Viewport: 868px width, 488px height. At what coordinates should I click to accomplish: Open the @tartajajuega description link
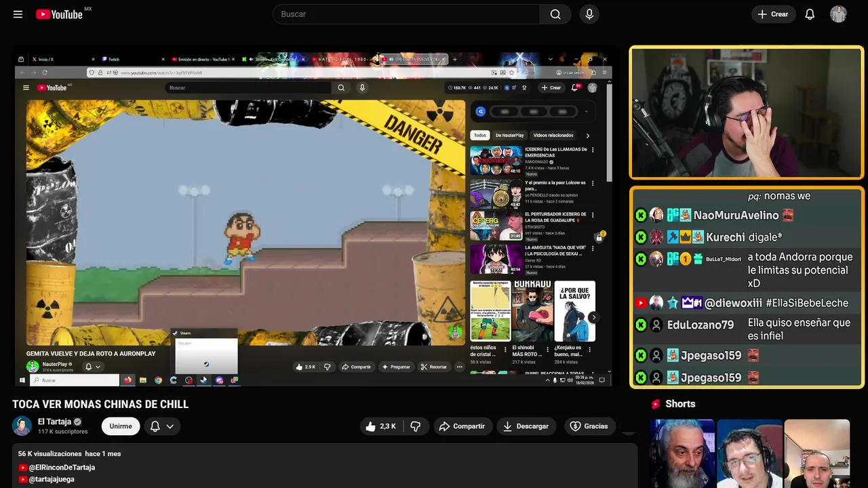click(x=51, y=479)
